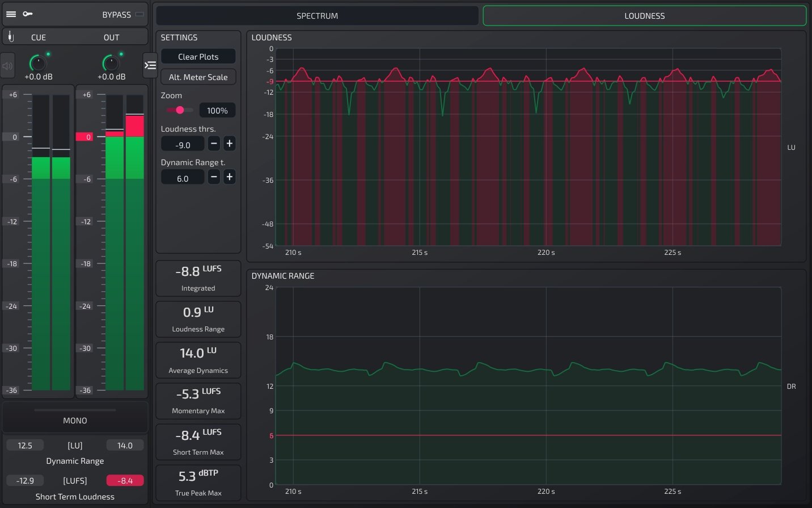Click the SETTINGS panel heading
This screenshot has height=508, width=812.
[x=179, y=37]
